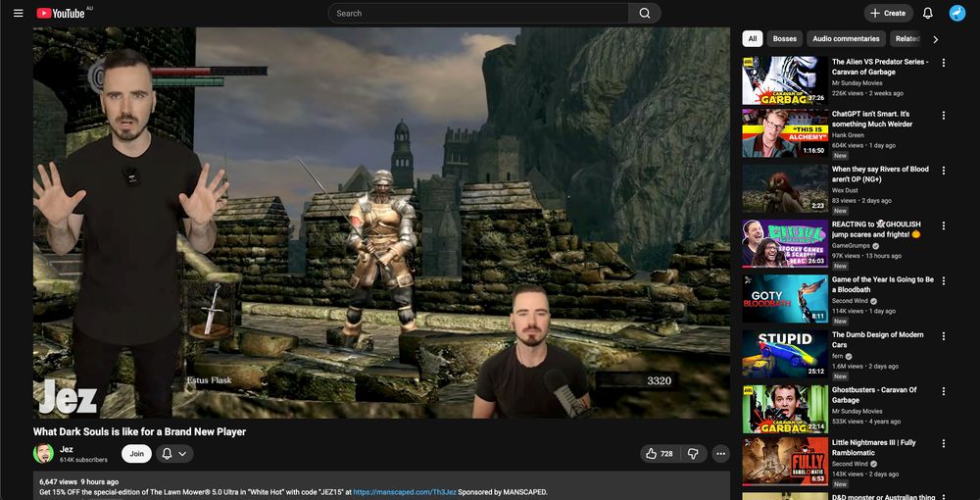The height and width of the screenshot is (500, 980).
Task: Show more filter chips with arrow
Action: 935,39
